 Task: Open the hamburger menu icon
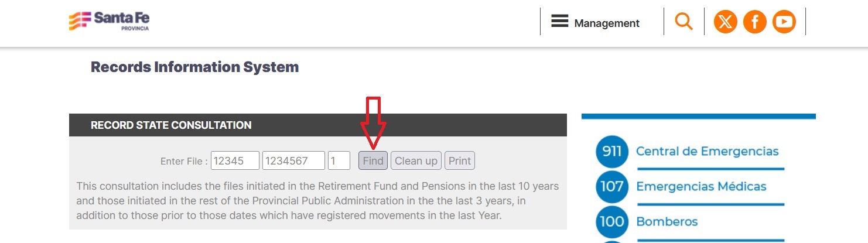point(559,22)
